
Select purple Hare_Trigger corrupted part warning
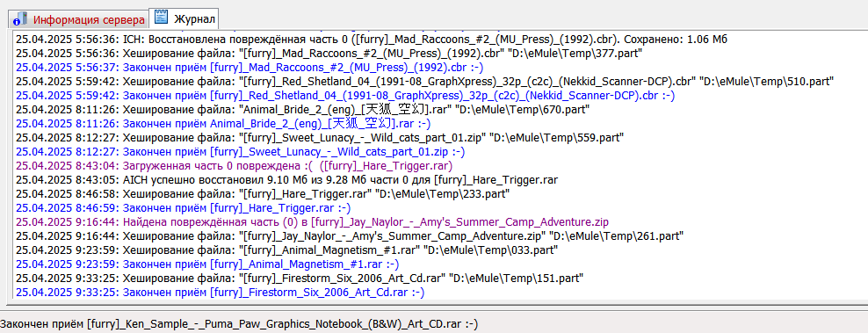[235, 166]
